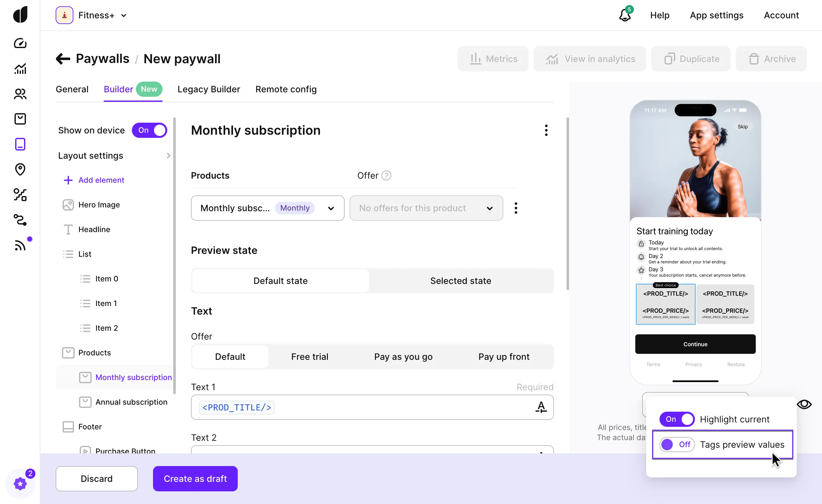Enable Tags preview values toggle

677,444
